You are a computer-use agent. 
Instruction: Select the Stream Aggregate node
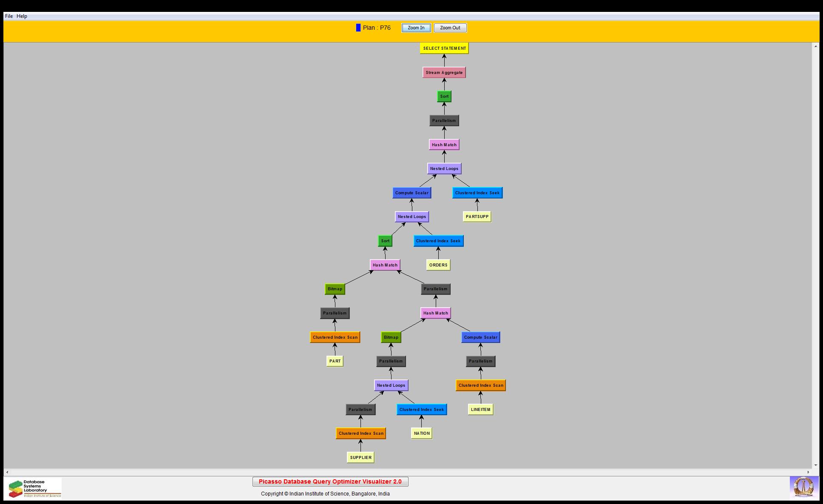pyautogui.click(x=444, y=73)
